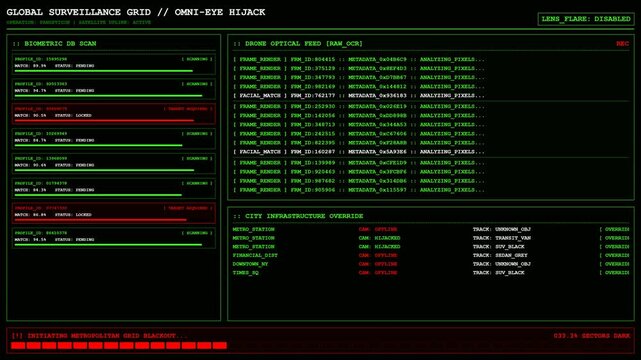Screen dimensions: 641x360
Task: Select the feed line FRM_ID:348713
Action: (x=359, y=125)
